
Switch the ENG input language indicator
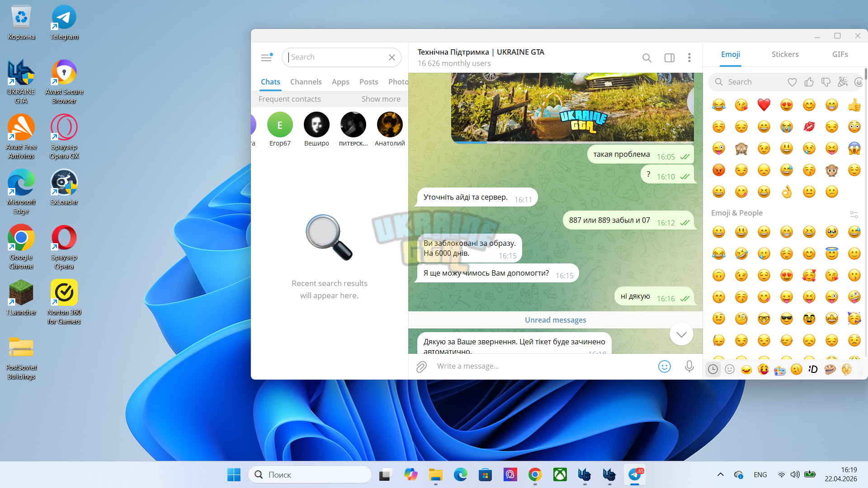click(760, 475)
